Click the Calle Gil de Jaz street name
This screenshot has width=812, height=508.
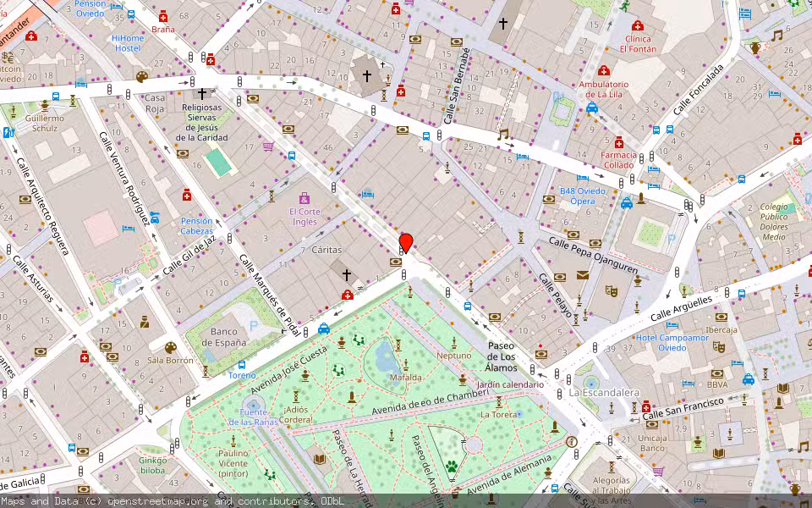189,256
